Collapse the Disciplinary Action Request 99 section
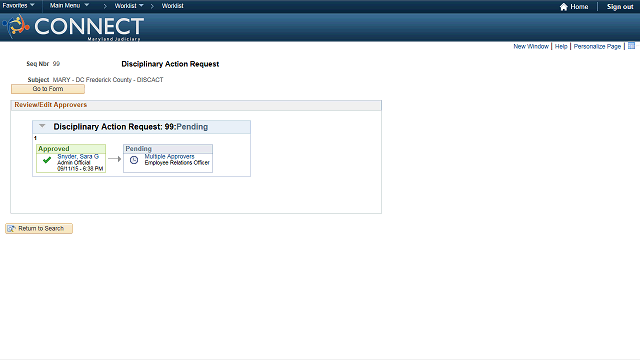The image size is (640, 360). pyautogui.click(x=42, y=126)
